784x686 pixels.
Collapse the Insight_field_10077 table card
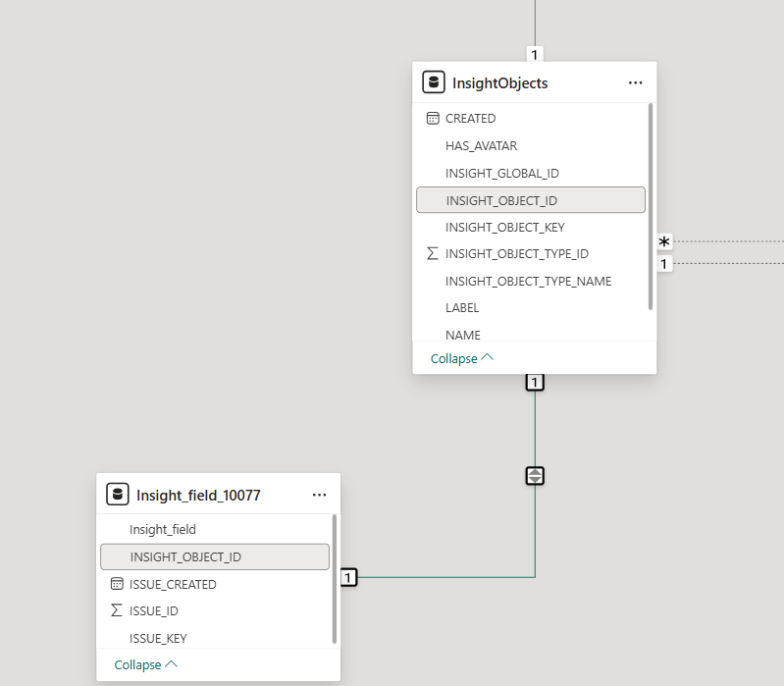click(145, 665)
